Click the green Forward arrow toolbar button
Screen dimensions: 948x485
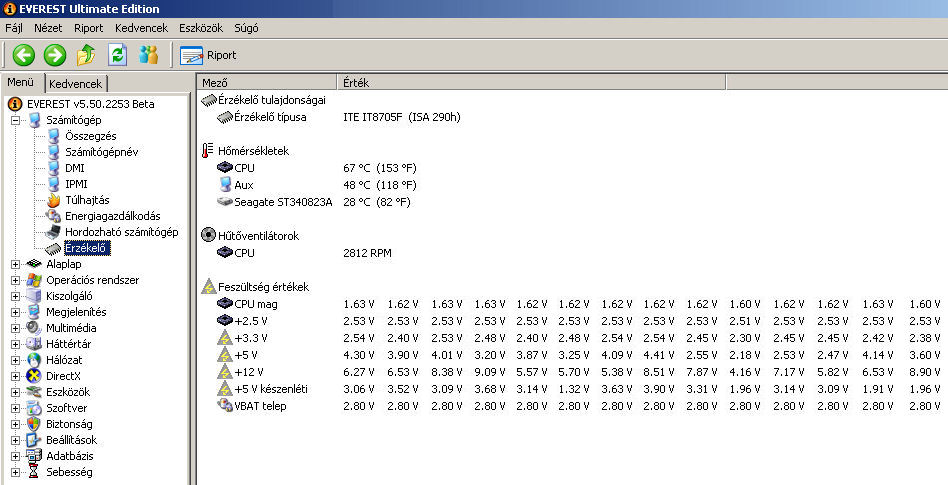54,55
